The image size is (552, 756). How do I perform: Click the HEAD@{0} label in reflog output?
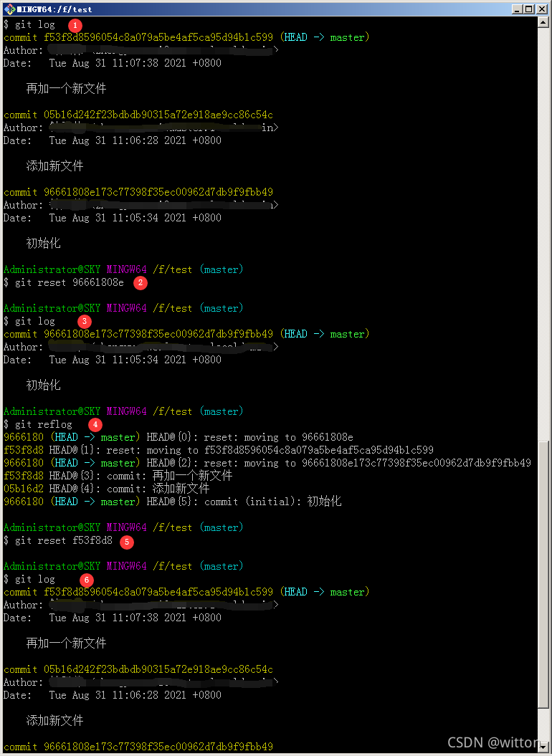[169, 437]
